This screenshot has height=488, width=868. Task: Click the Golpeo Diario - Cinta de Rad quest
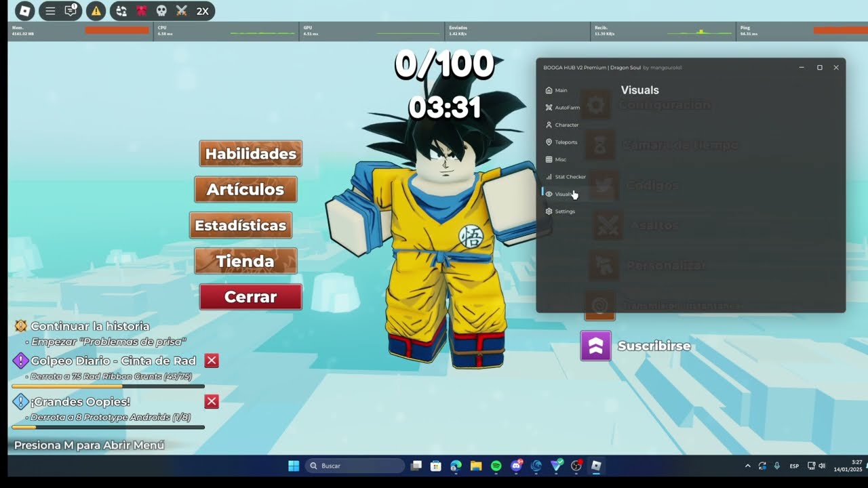113,361
